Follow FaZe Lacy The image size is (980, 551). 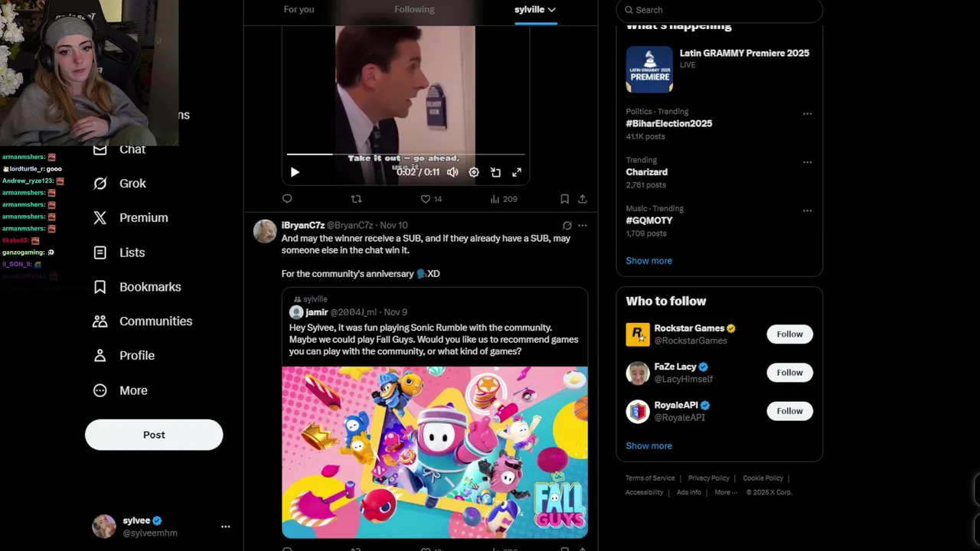point(789,373)
